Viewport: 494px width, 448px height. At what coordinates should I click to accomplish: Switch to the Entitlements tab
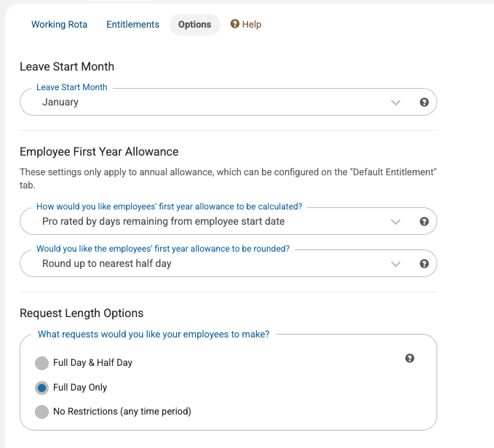click(132, 24)
